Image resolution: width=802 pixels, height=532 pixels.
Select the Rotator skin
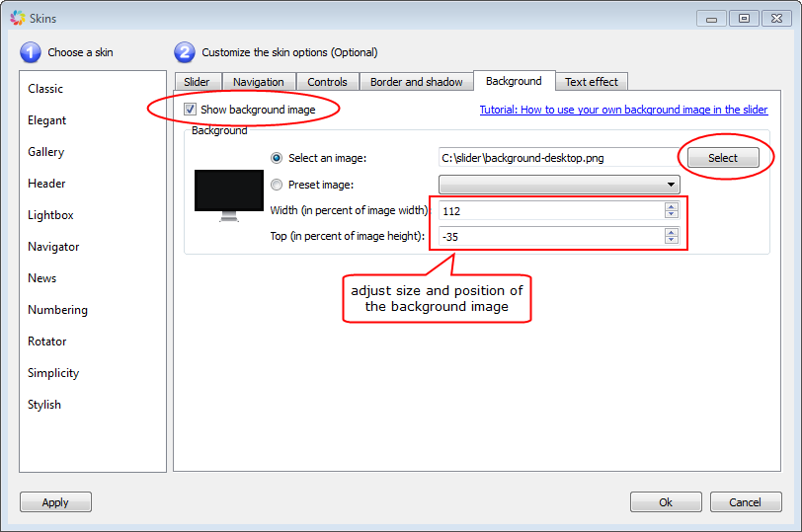tap(47, 342)
